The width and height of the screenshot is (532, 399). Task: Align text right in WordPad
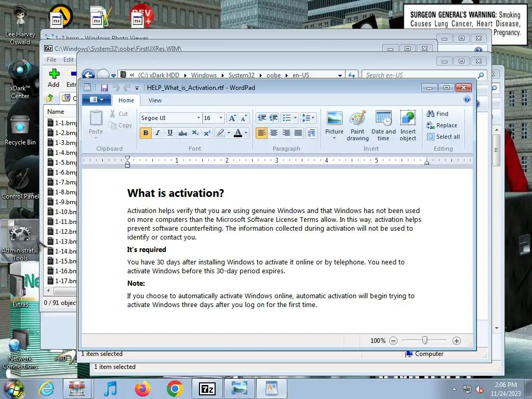(286, 133)
